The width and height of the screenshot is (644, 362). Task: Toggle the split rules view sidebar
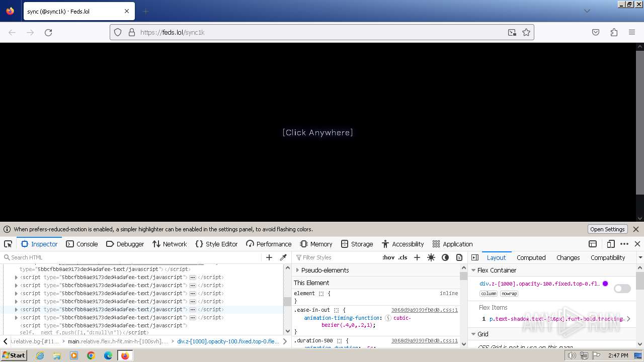[475, 257]
